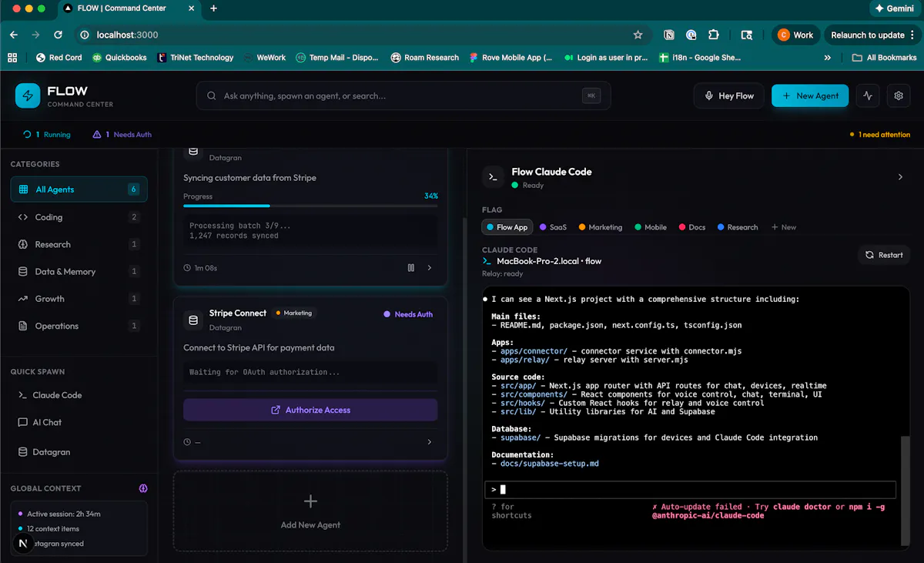Open the activity monitor pulse icon

868,96
